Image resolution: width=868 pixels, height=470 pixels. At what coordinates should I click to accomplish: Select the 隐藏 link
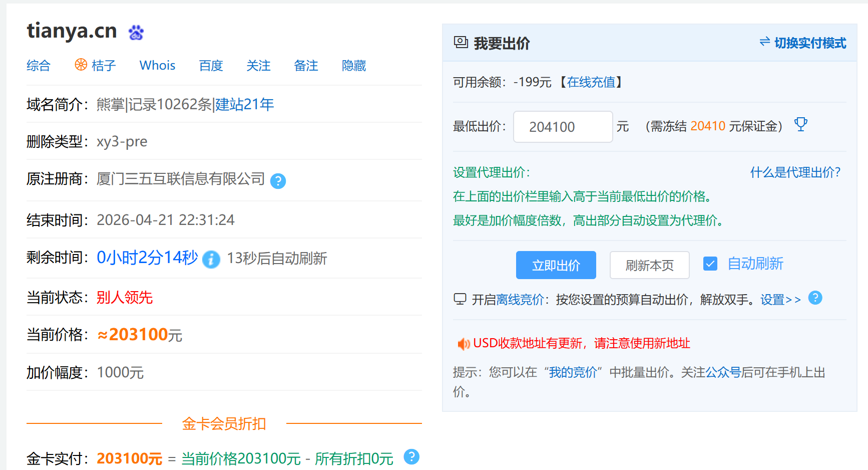[354, 66]
